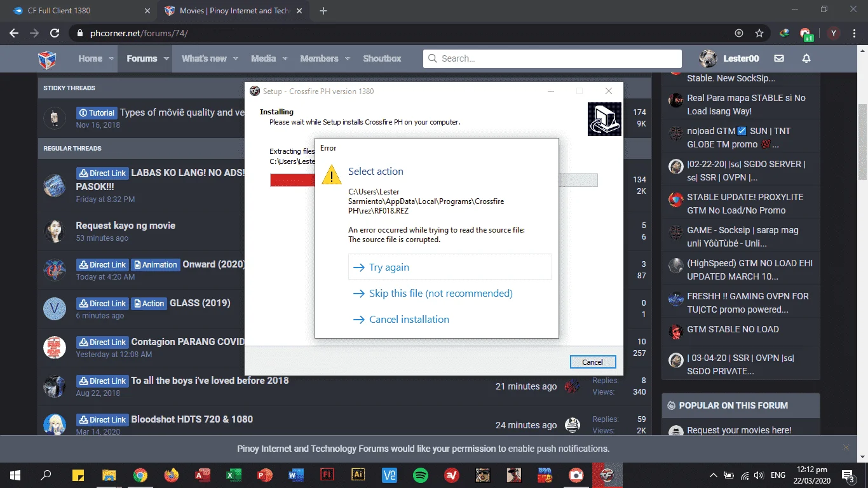The height and width of the screenshot is (488, 868).
Task: Open thread Request kayo ng movie
Action: [125, 226]
